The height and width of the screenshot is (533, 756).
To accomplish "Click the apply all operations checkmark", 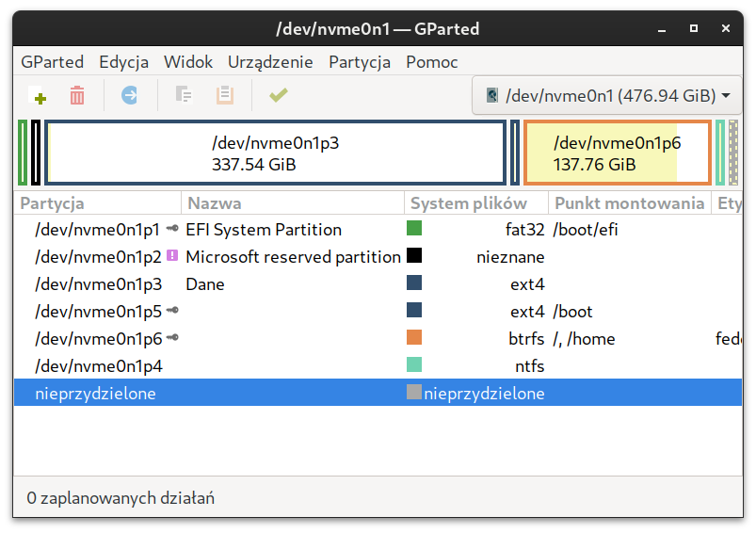I will pyautogui.click(x=278, y=95).
